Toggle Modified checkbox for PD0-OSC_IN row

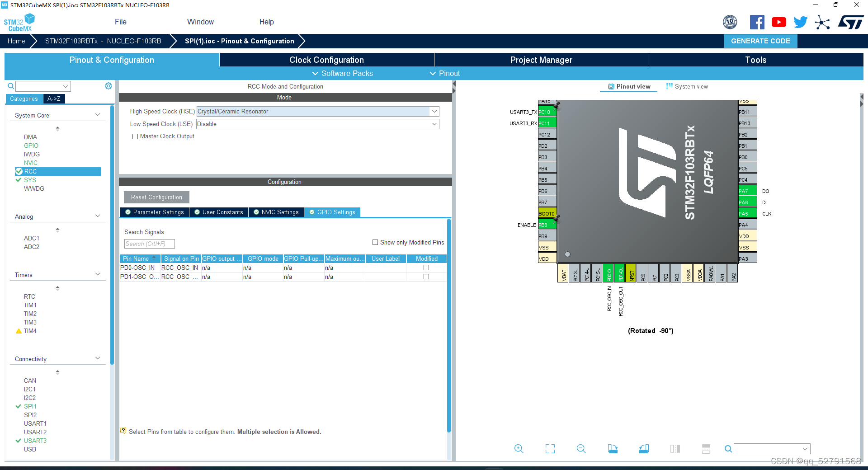coord(426,268)
